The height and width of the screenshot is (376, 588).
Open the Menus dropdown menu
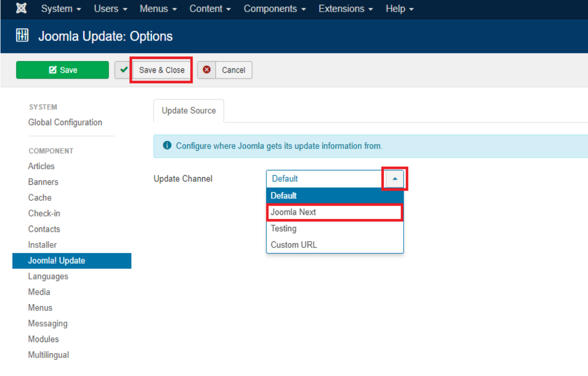click(x=158, y=9)
